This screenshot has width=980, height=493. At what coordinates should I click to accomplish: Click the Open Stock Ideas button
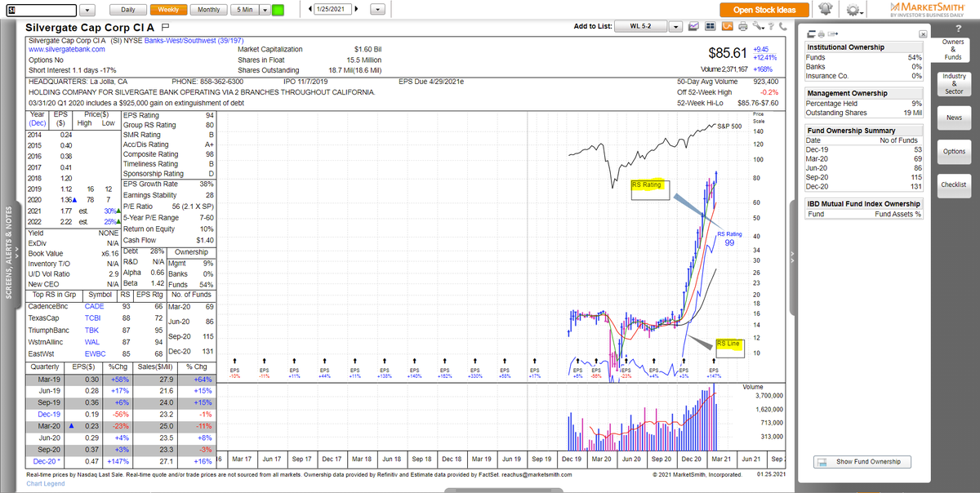764,10
